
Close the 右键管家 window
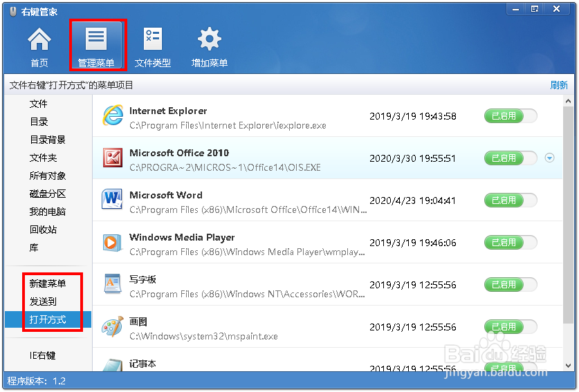[556, 9]
